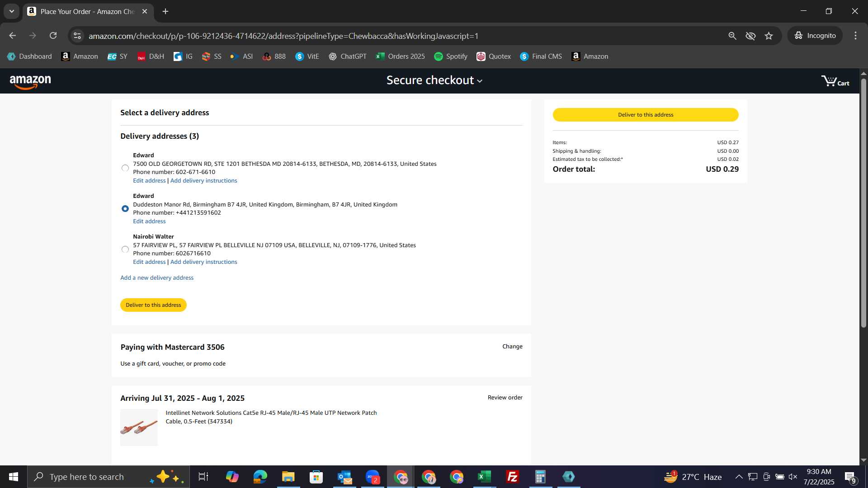Open the Cart icon in header
Screen dimensions: 868x488
pyautogui.click(x=835, y=81)
